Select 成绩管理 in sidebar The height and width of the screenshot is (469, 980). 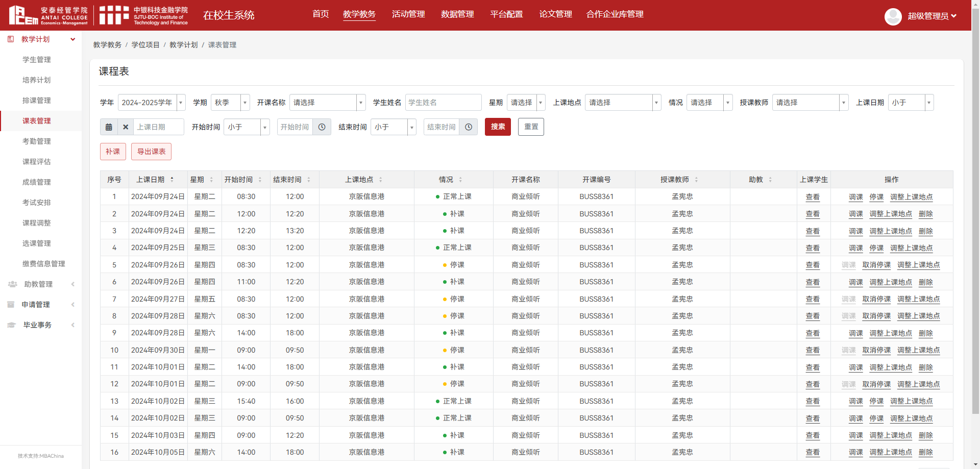pyautogui.click(x=37, y=182)
